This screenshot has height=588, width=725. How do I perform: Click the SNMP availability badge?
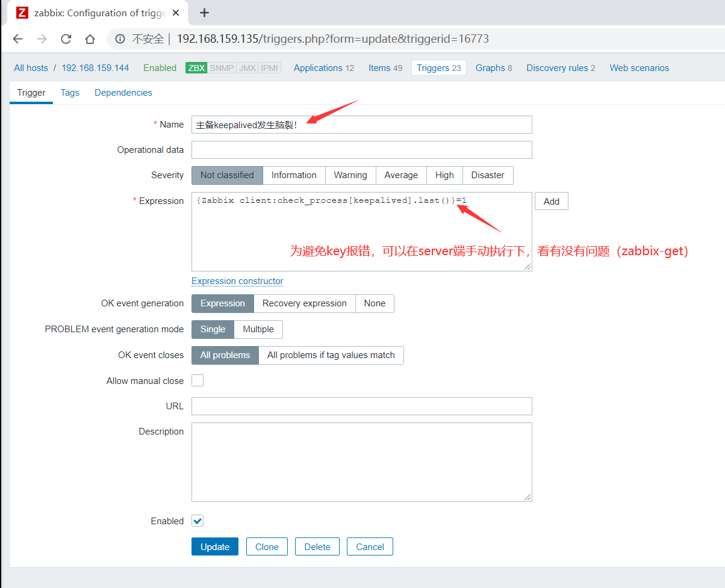pyautogui.click(x=222, y=68)
